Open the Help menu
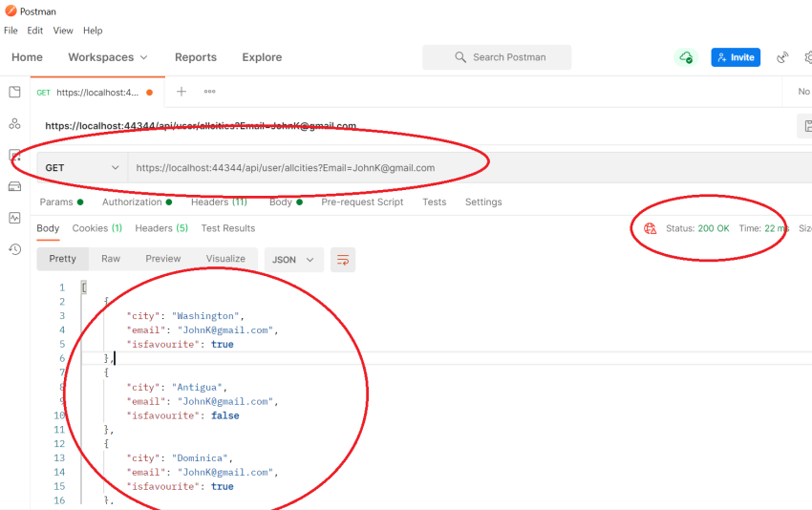Screen dimensions: 812x510 (93, 31)
